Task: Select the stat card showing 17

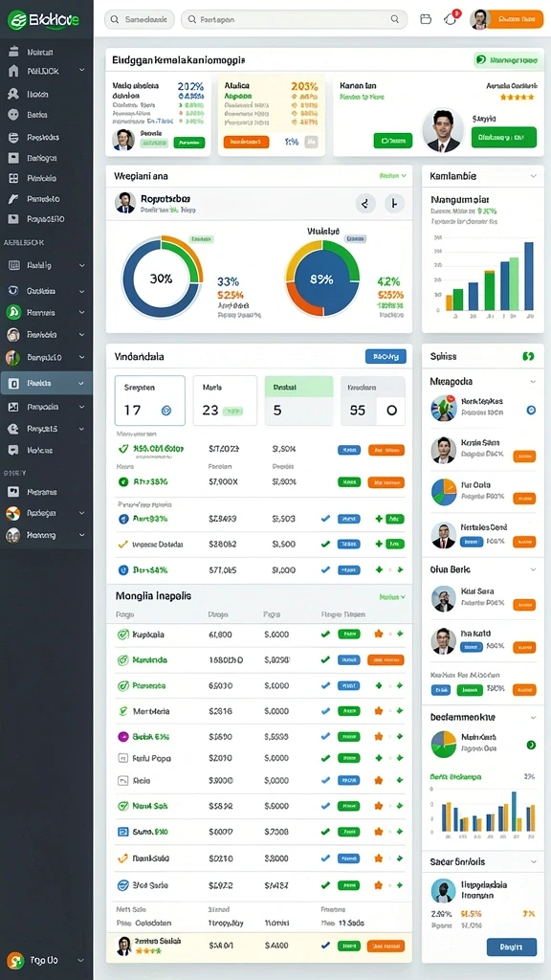Action: click(150, 401)
